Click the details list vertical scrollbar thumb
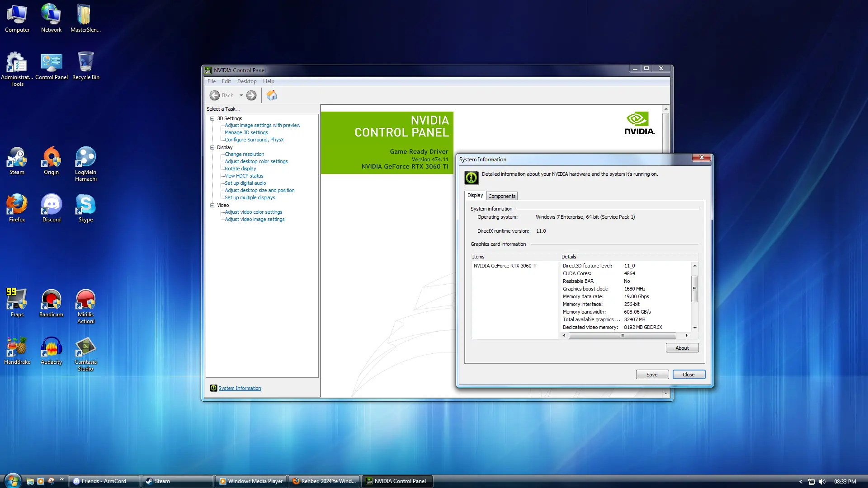 click(x=695, y=289)
